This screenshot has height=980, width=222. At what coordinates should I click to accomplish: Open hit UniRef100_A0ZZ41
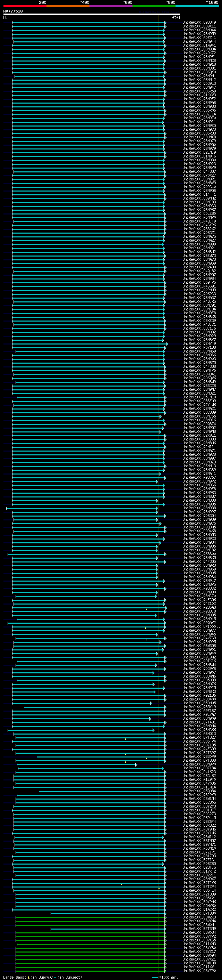tap(199, 38)
